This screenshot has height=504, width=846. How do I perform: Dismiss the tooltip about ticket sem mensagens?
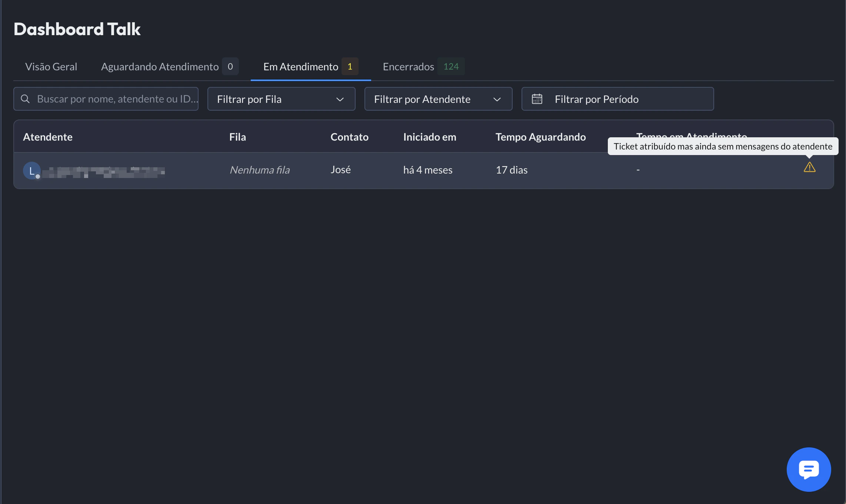(722, 146)
